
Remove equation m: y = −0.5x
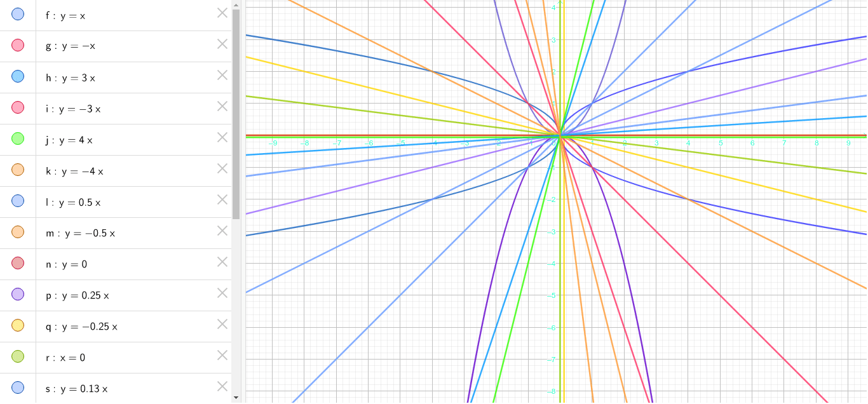tap(222, 231)
